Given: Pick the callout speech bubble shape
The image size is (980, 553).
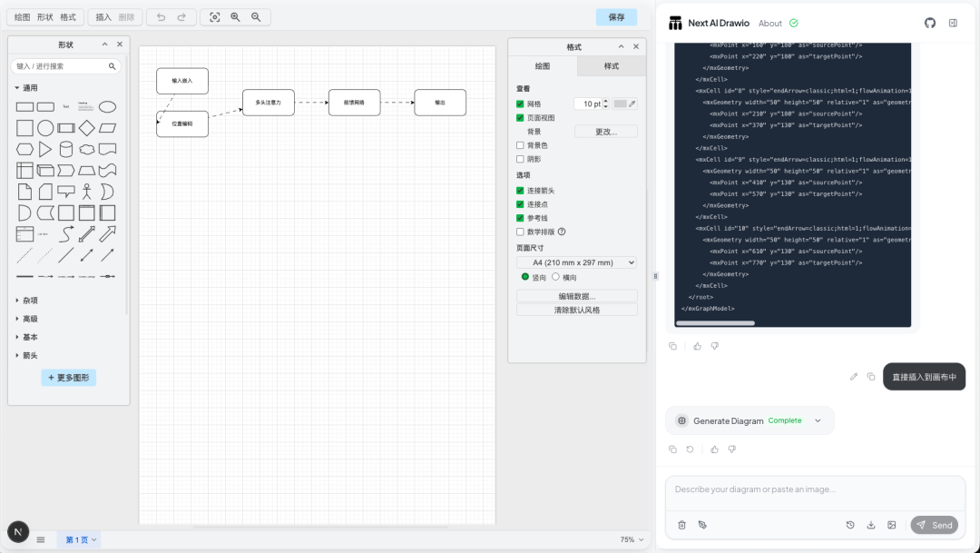Looking at the screenshot, I should coord(66,192).
